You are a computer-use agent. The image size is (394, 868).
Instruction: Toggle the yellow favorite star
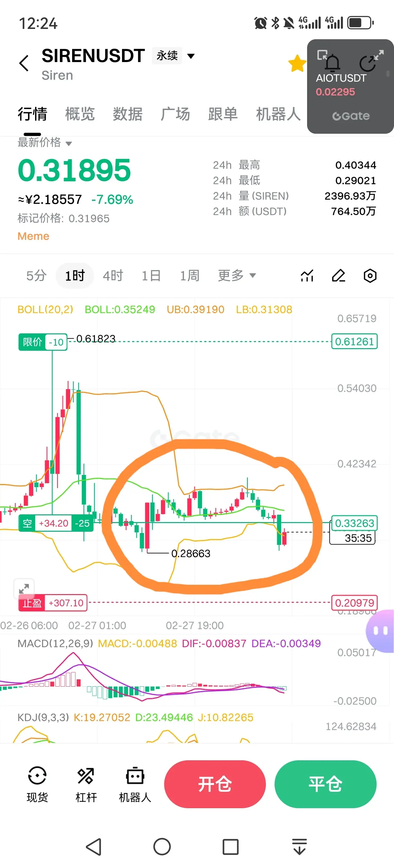click(x=297, y=63)
